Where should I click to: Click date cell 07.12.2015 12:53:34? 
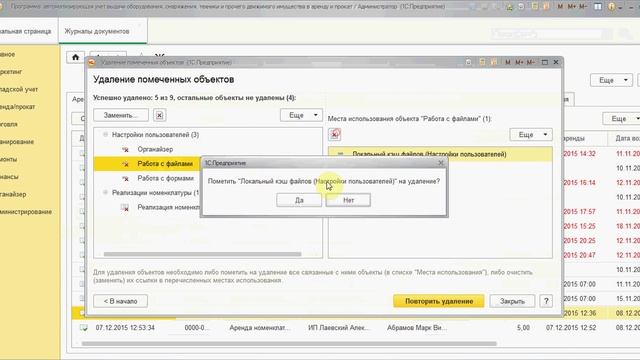[125, 327]
